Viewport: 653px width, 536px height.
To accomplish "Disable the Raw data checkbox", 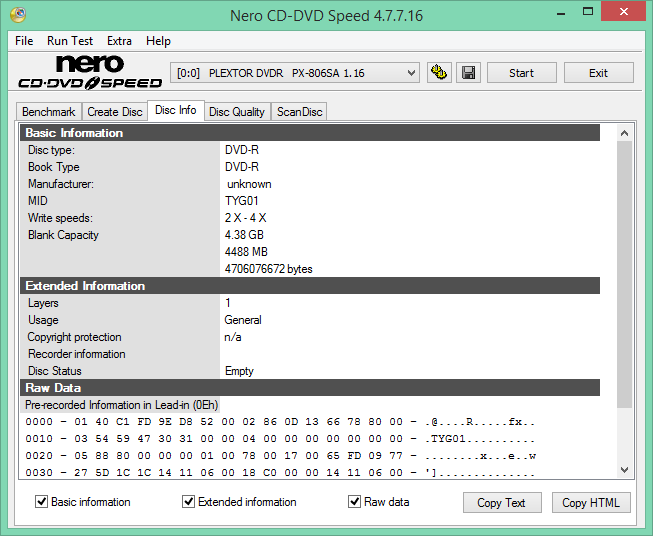I will [x=354, y=501].
